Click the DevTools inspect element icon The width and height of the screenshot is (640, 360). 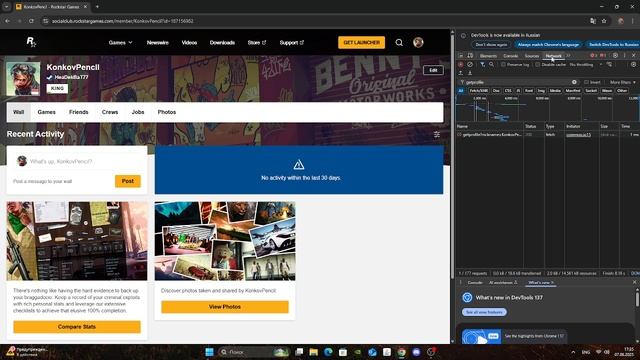click(x=461, y=56)
